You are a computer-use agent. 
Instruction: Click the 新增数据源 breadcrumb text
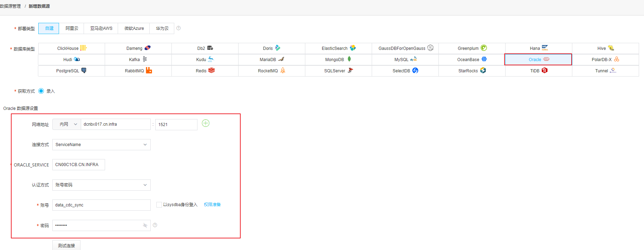(x=39, y=6)
